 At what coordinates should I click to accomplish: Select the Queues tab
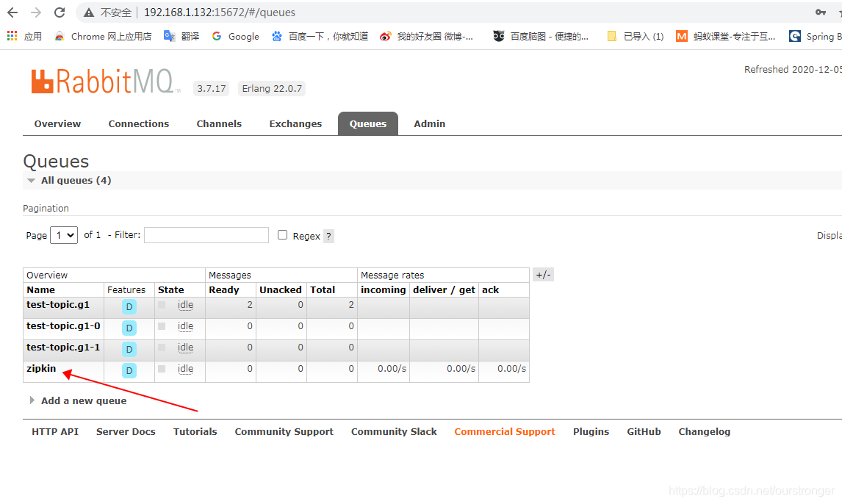(x=368, y=123)
